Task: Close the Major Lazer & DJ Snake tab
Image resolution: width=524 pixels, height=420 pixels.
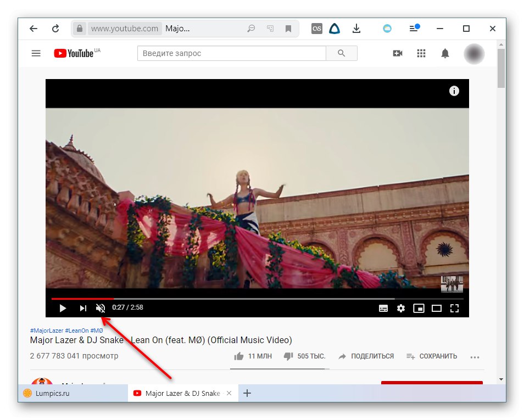Action: coord(229,393)
